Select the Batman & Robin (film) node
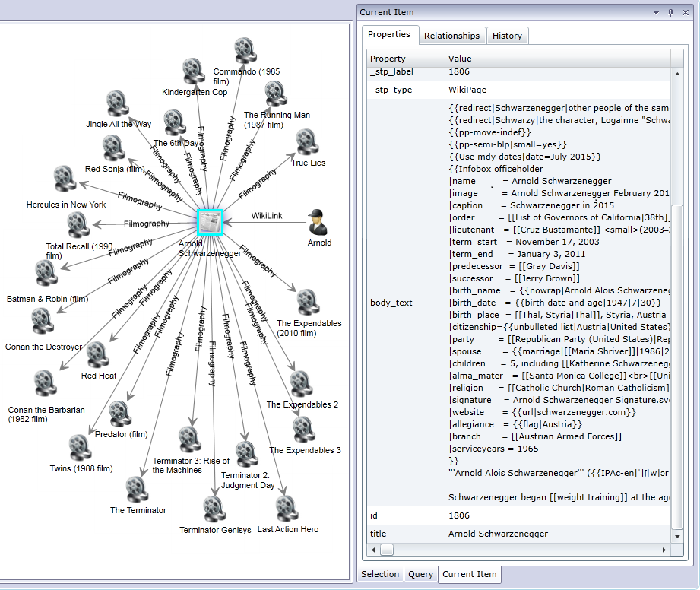The width and height of the screenshot is (700, 590). (x=46, y=274)
